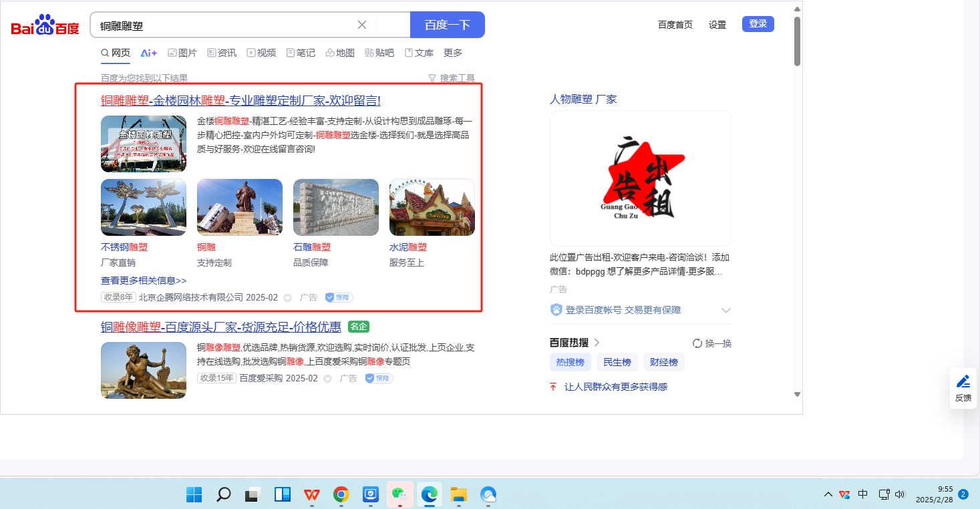
Task: Click the scrollbar down arrow
Action: click(797, 394)
